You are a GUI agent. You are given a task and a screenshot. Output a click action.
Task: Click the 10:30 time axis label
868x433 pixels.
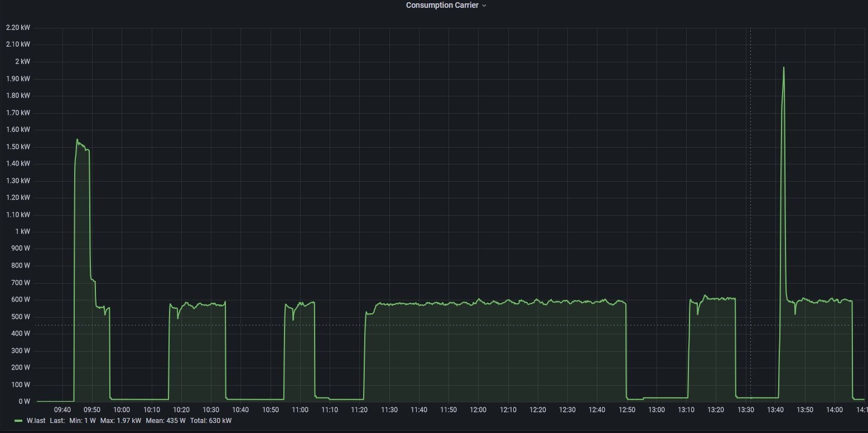pos(211,410)
